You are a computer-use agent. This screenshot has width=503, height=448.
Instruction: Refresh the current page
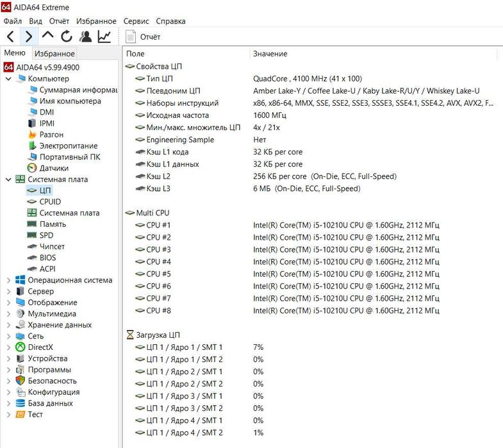tap(67, 37)
